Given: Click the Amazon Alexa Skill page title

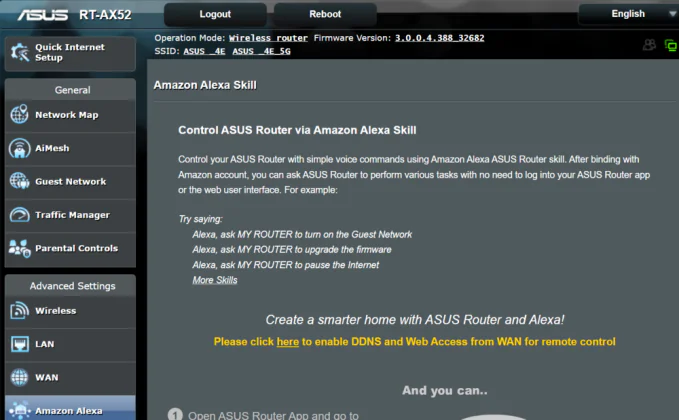Looking at the screenshot, I should coord(205,85).
